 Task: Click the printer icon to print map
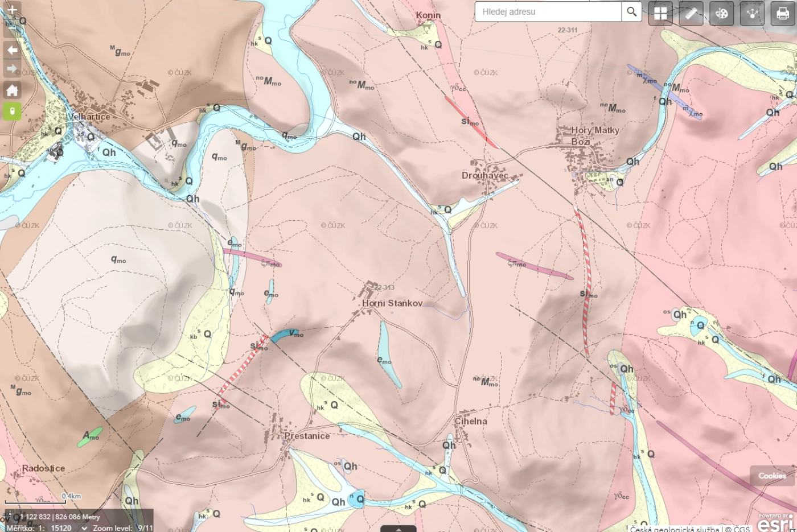click(783, 13)
